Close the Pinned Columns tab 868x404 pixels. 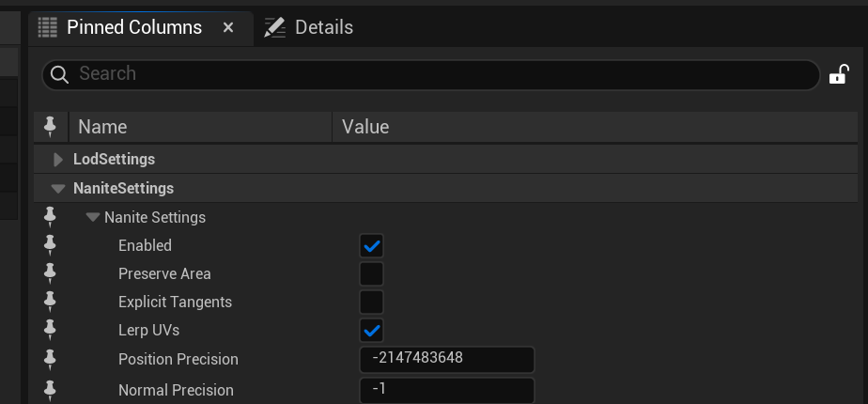pos(228,27)
